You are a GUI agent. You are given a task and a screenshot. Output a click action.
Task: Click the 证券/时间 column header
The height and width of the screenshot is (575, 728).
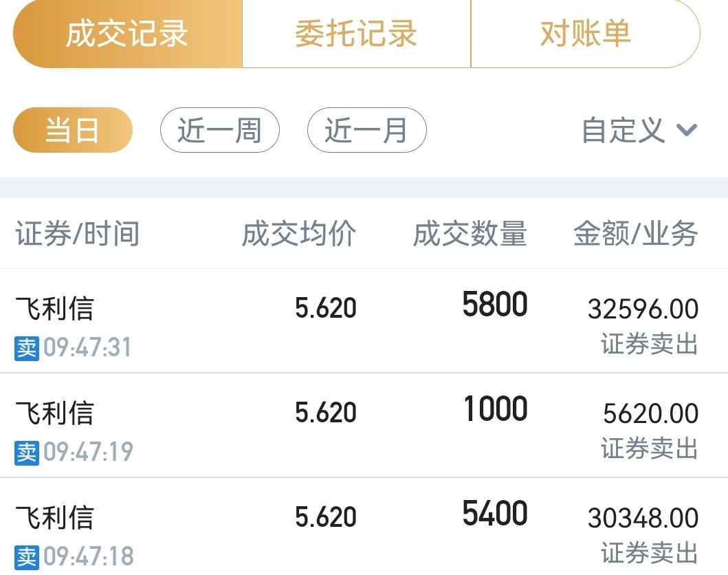(78, 233)
